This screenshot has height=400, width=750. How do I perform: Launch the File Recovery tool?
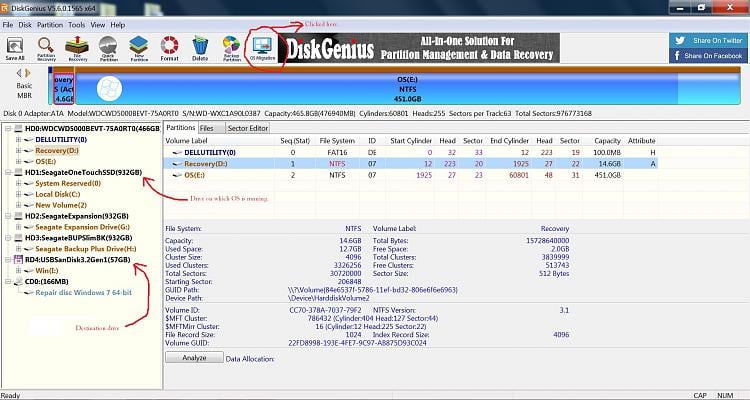[77, 49]
